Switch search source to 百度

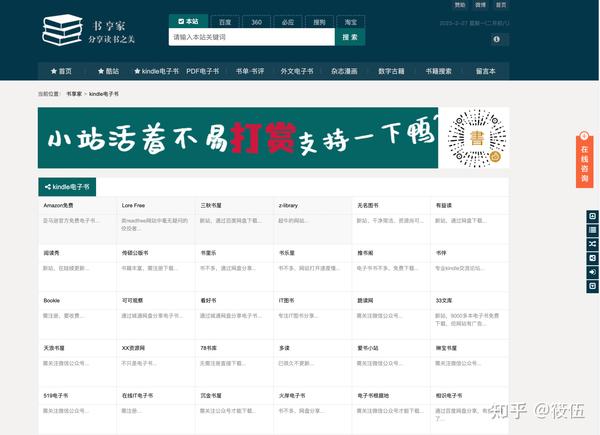point(225,22)
